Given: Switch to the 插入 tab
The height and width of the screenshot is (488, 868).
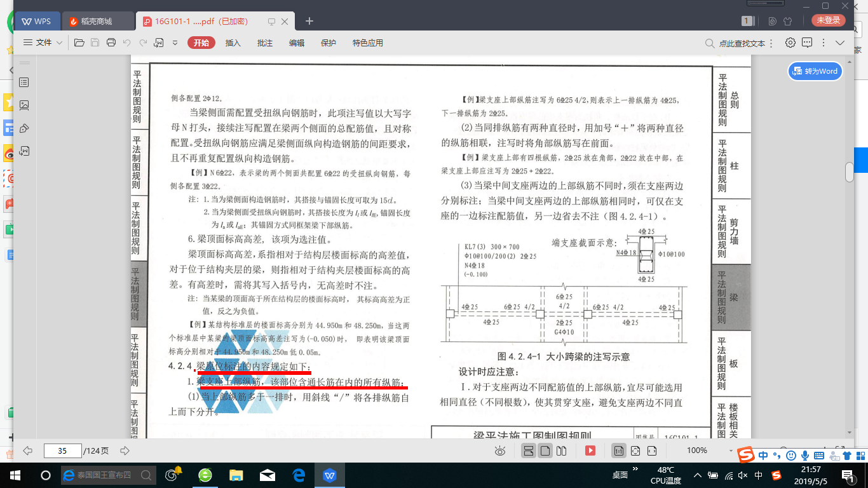Looking at the screenshot, I should tap(233, 43).
